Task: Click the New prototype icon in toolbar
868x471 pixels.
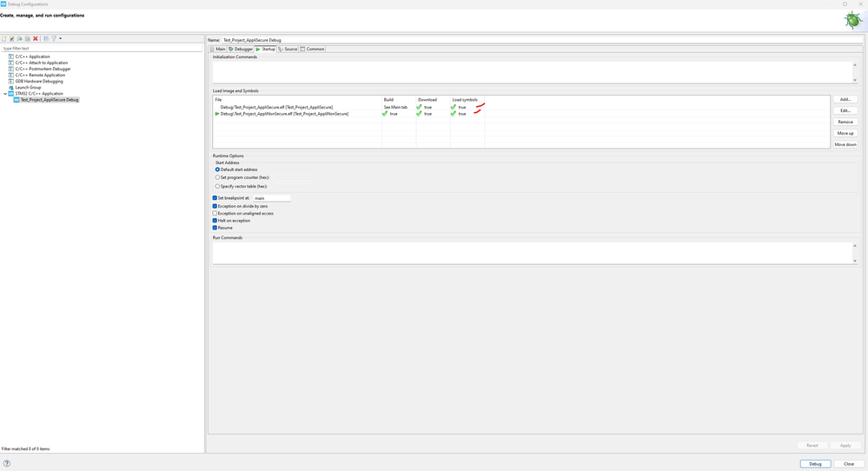Action: pos(11,39)
